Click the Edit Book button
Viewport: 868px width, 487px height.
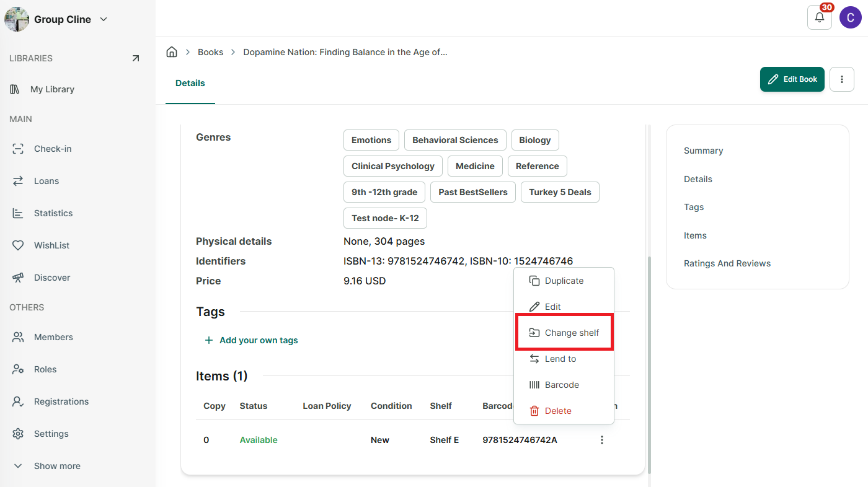point(792,79)
